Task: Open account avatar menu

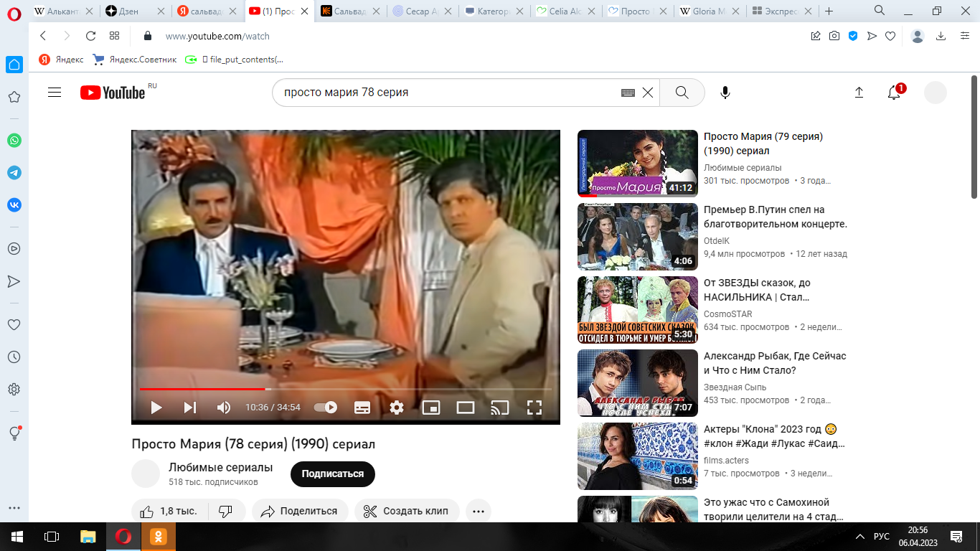Action: 936,93
